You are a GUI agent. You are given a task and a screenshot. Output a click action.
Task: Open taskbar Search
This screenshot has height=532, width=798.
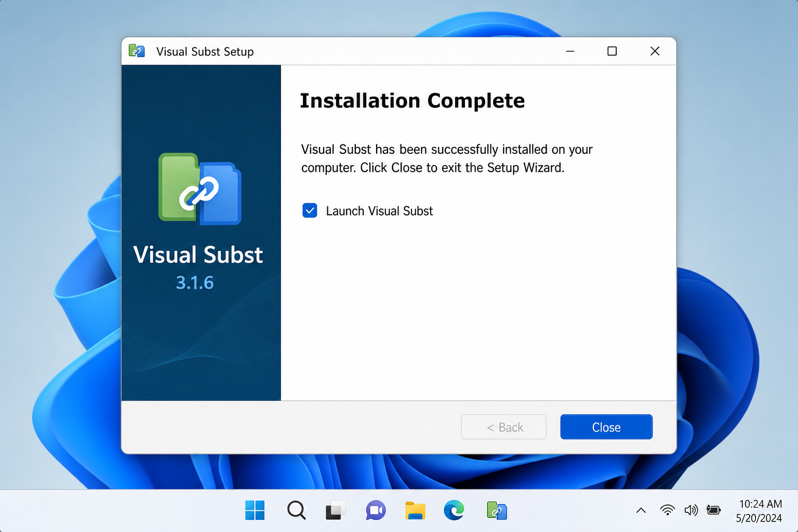[x=296, y=510]
